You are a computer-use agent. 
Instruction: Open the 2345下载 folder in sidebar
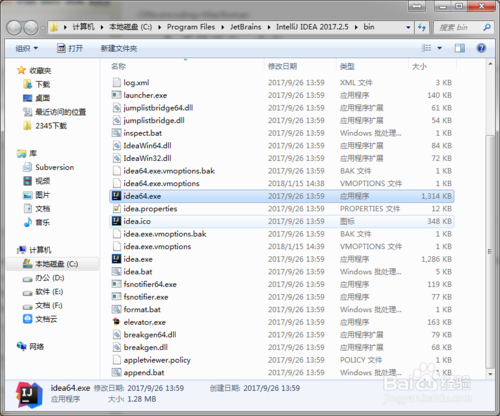coord(45,126)
